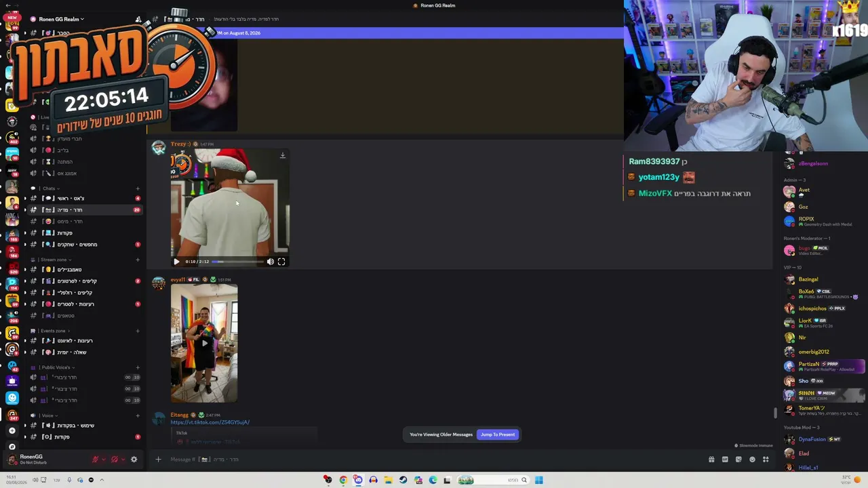Open member omerbig2012 in member list

(x=824, y=352)
